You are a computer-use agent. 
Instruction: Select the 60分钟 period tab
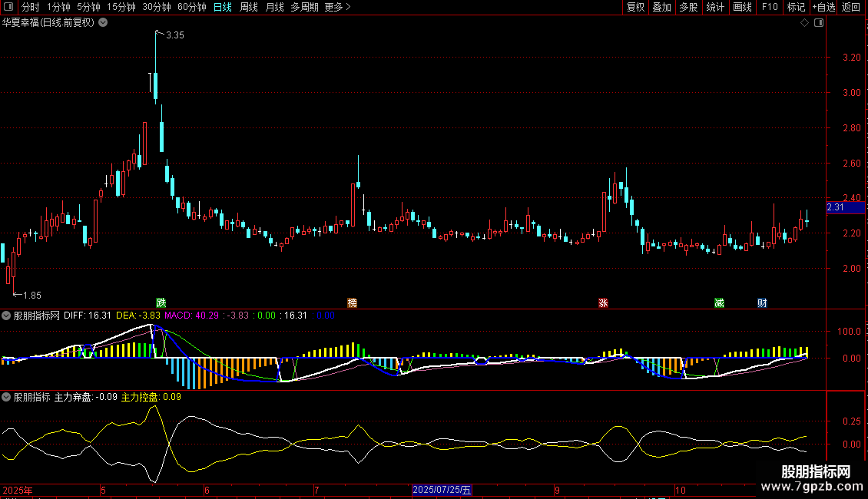point(191,7)
